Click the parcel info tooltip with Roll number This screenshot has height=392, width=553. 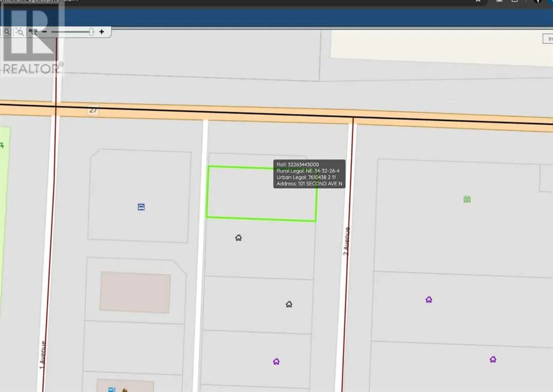pyautogui.click(x=309, y=173)
